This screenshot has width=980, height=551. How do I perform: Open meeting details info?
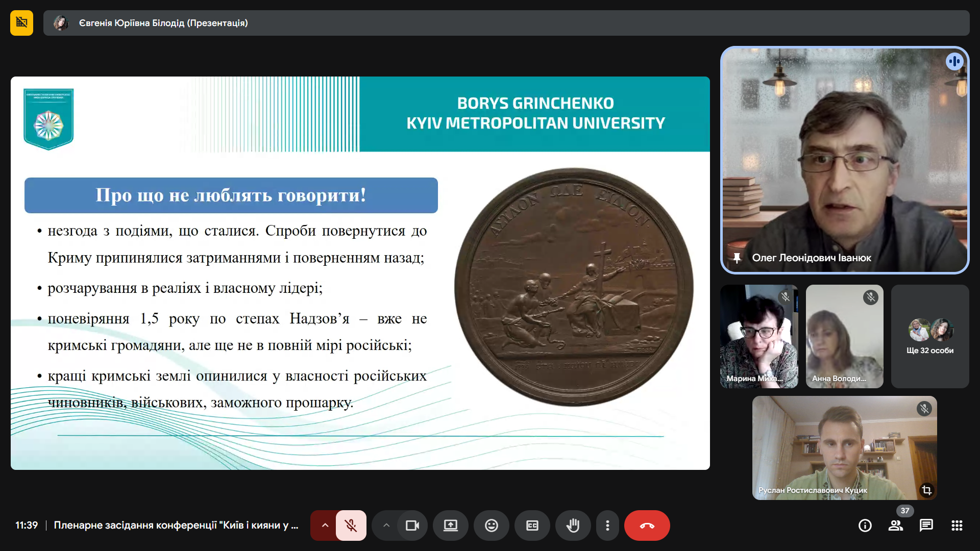pyautogui.click(x=865, y=525)
